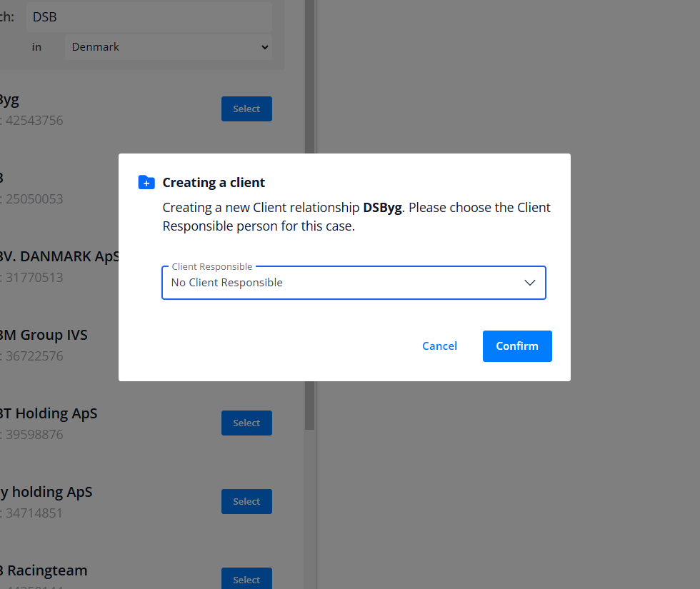Click the BM Group IVS entry
The image size is (700, 589).
pos(44,335)
